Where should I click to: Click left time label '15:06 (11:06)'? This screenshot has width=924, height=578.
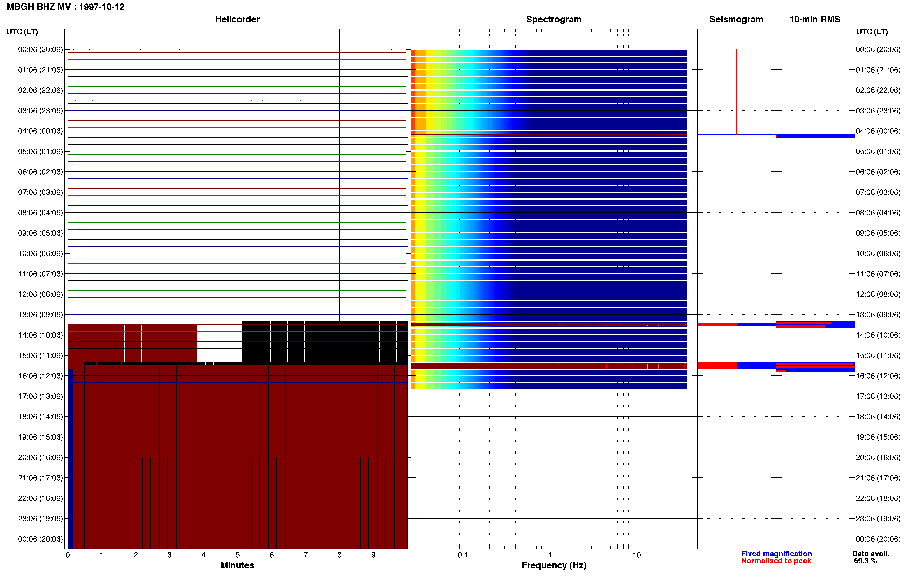[x=41, y=356]
